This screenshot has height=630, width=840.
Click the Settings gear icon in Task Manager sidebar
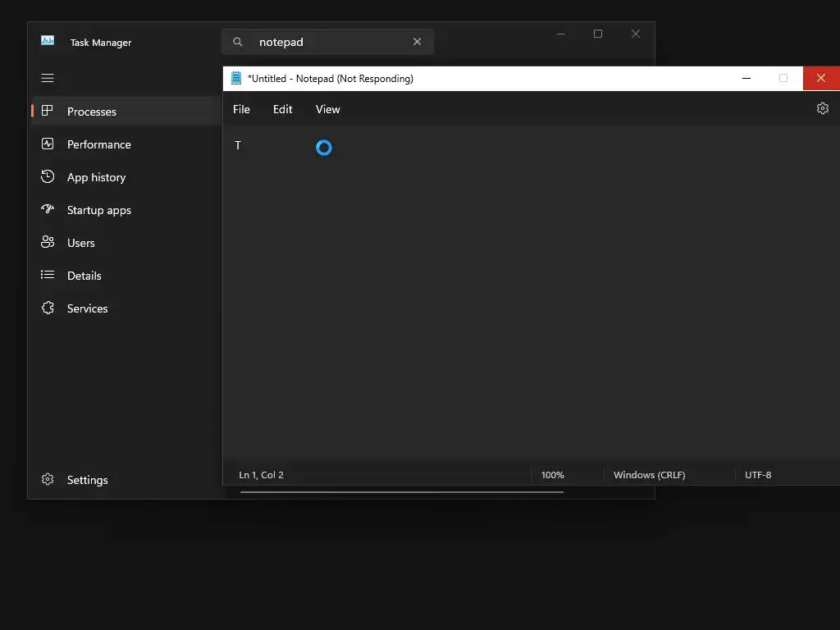click(x=47, y=479)
